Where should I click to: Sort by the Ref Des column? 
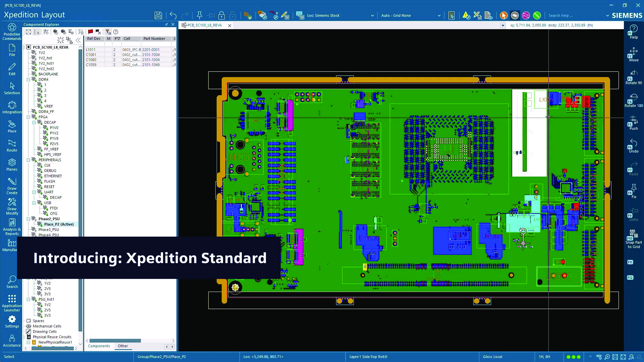click(94, 39)
